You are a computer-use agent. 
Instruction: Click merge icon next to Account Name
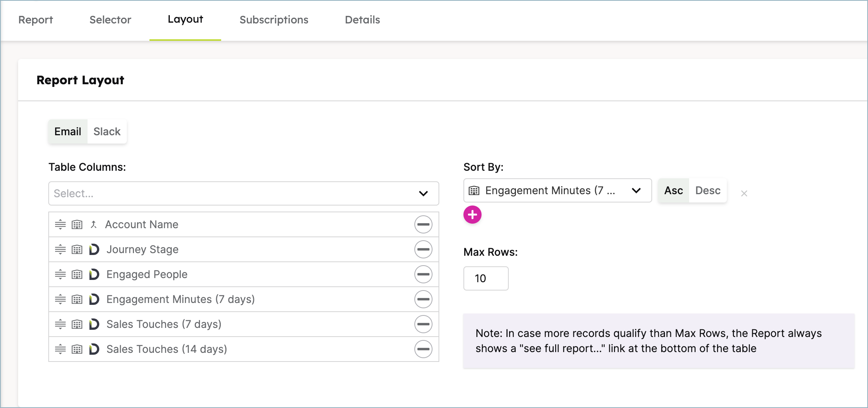[x=94, y=224]
